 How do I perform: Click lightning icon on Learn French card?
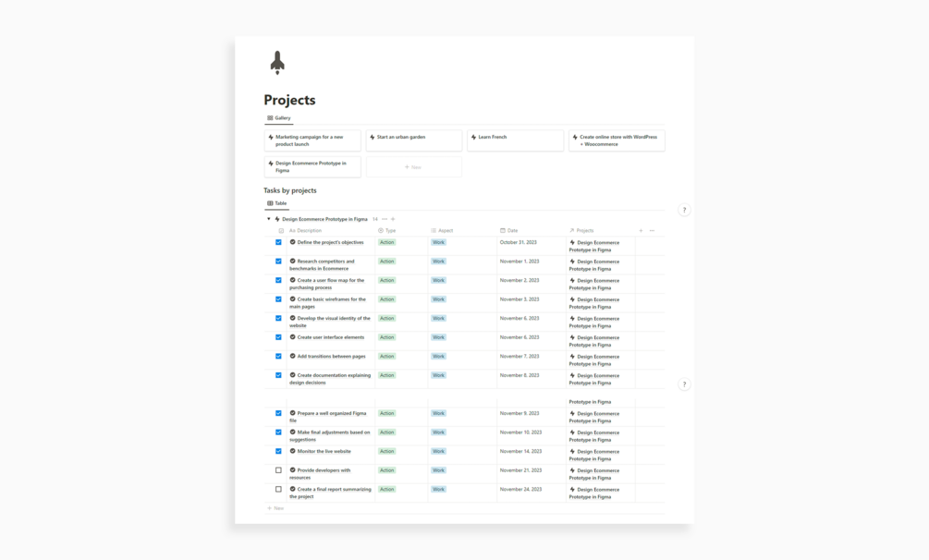click(x=473, y=137)
